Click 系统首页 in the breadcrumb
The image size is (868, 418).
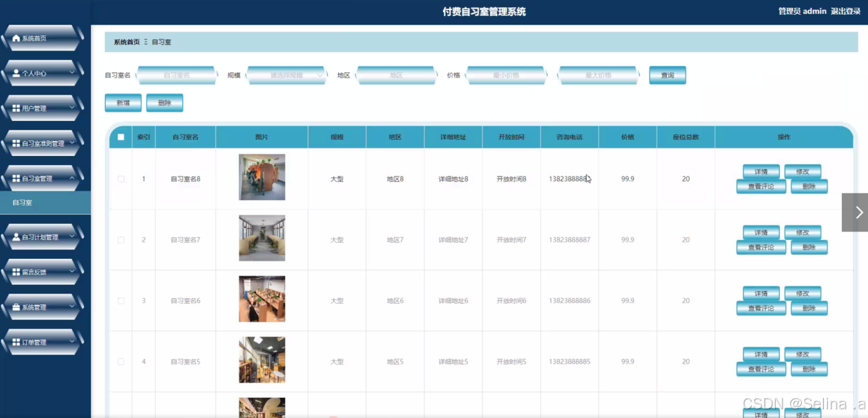tap(127, 42)
